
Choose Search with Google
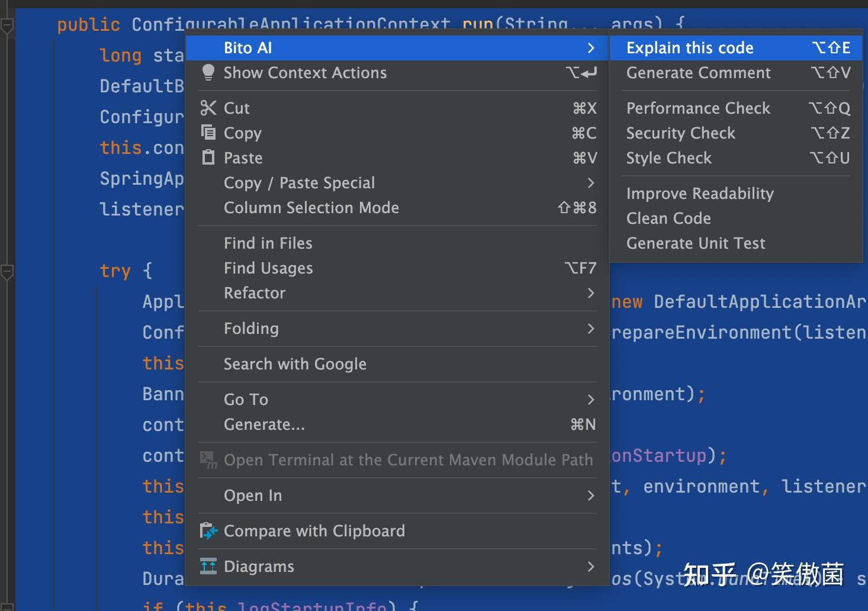pos(295,364)
